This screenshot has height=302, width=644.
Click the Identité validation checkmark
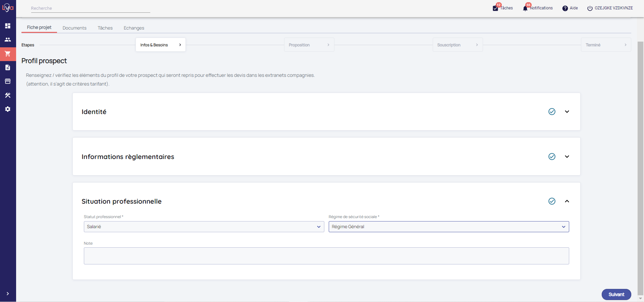[552, 112]
